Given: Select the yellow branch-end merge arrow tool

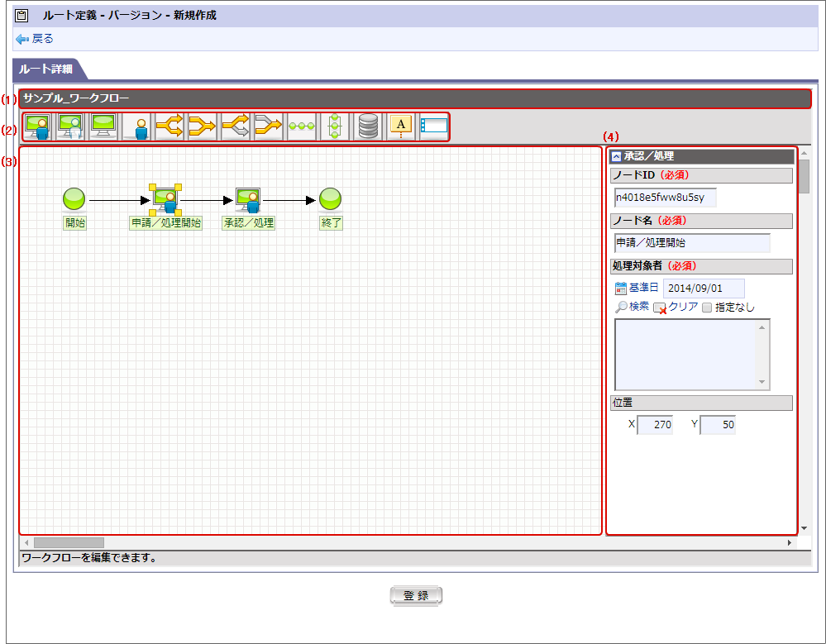Looking at the screenshot, I should point(203,127).
